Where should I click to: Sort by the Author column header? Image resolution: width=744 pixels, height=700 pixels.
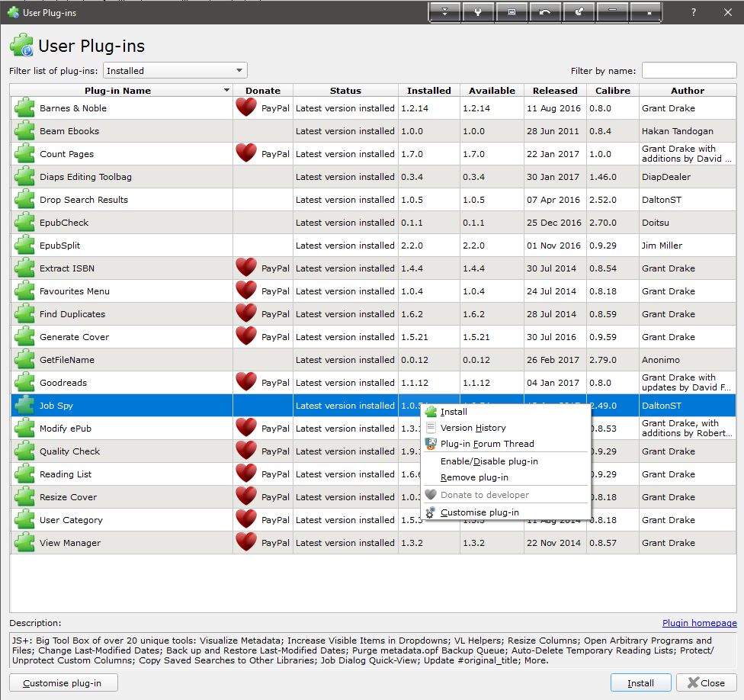pos(688,90)
